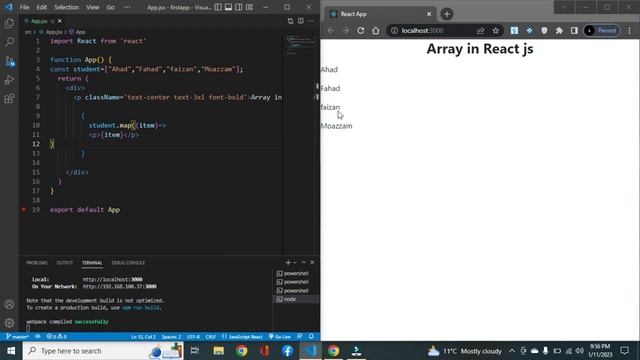Click the Paused profile button
Viewport: 640px width, 360px height.
point(602,31)
